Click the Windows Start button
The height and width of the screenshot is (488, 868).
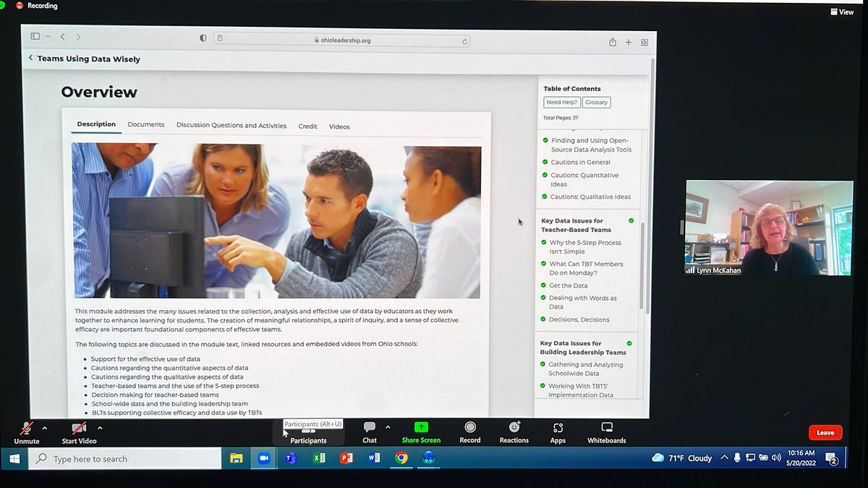coord(14,458)
